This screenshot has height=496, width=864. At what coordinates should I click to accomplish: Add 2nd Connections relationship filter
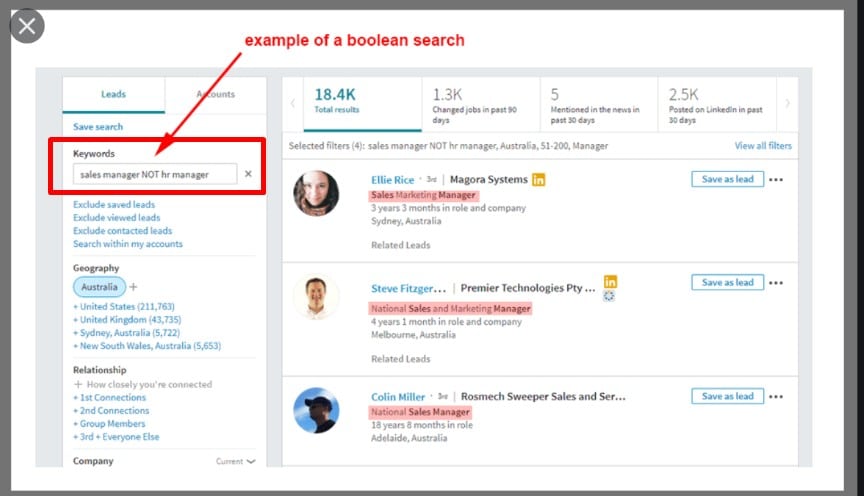[x=111, y=411]
